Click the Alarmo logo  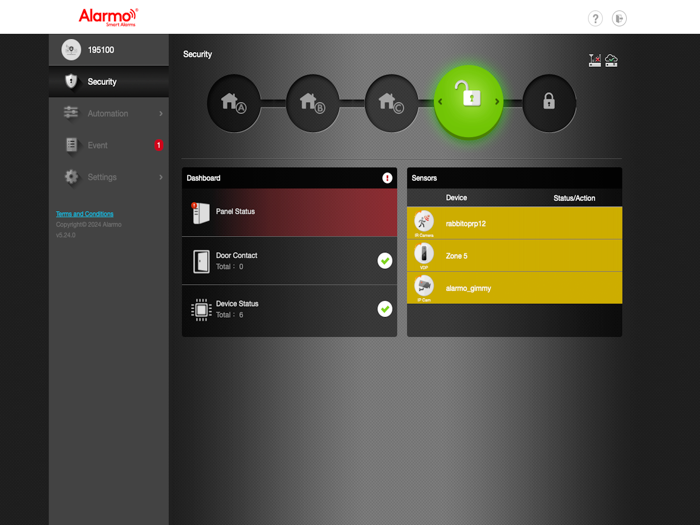(x=108, y=17)
